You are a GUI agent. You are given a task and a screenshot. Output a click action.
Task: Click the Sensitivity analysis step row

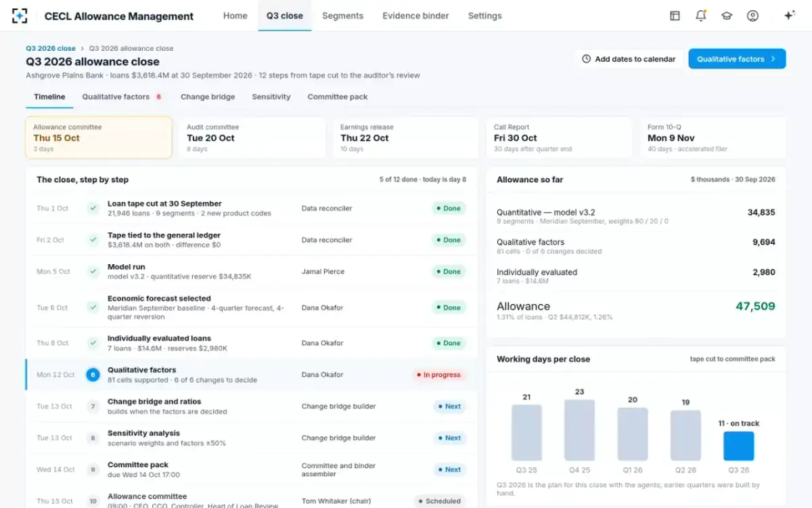[x=252, y=438]
